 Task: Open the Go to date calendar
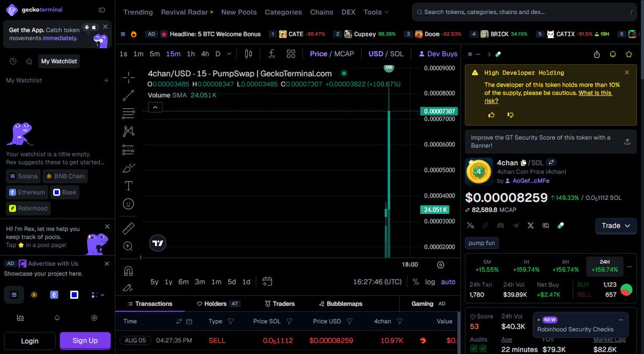[267, 281]
